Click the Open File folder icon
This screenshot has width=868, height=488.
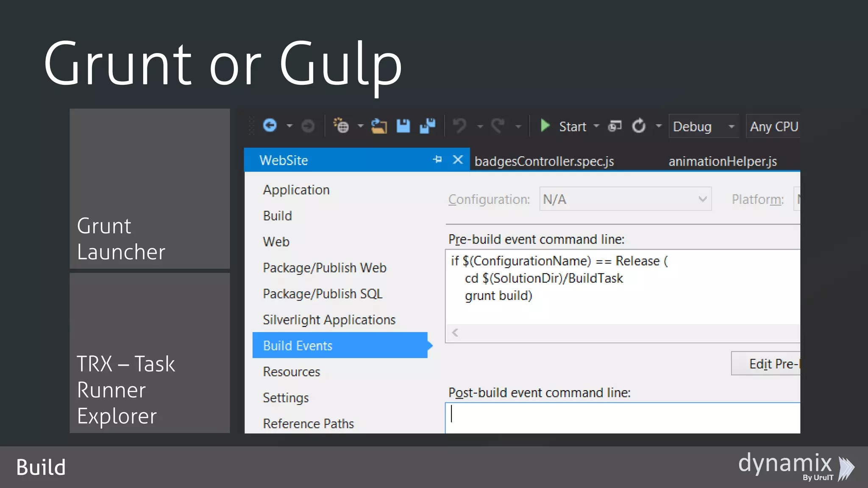point(379,126)
